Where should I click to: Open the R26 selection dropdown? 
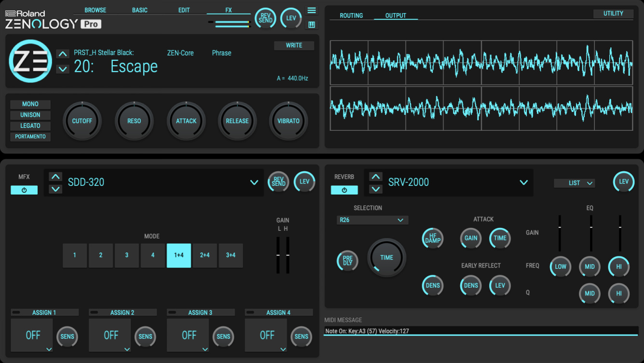372,220
